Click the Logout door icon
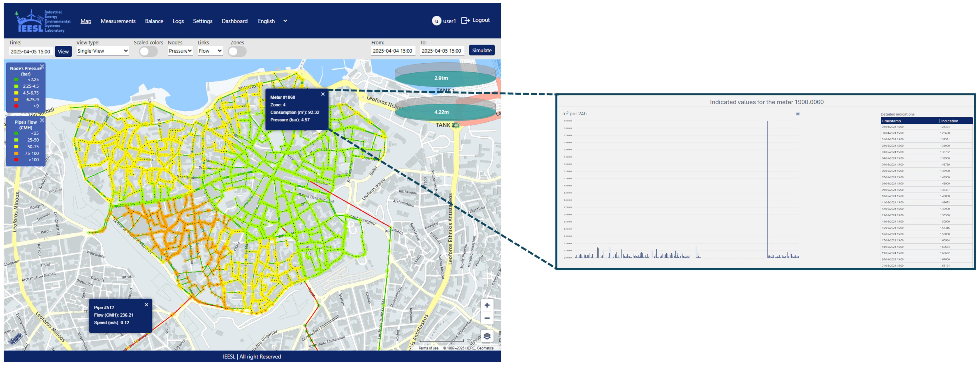The width and height of the screenshot is (980, 365). coord(465,21)
